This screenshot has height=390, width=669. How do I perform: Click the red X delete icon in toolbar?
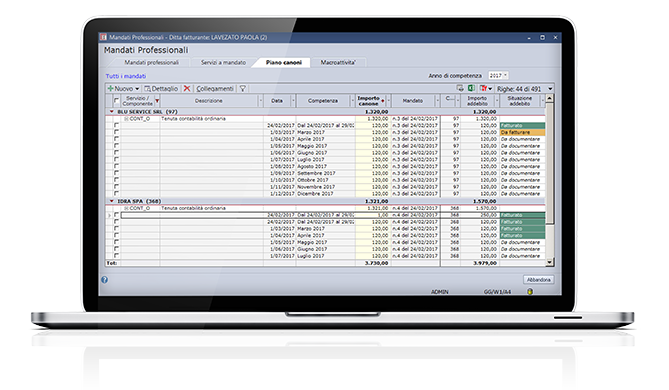187,88
